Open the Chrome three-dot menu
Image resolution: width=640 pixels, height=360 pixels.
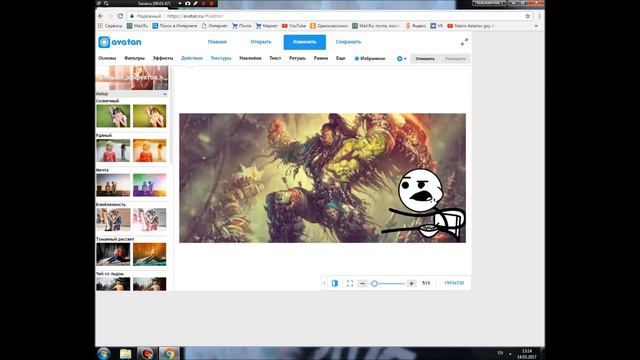click(x=539, y=16)
